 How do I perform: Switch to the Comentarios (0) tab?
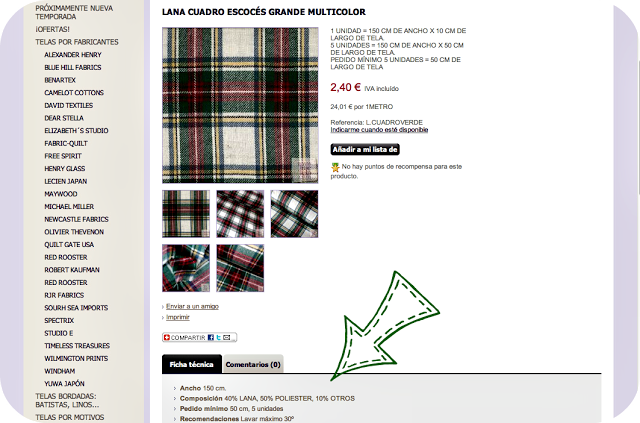253,364
